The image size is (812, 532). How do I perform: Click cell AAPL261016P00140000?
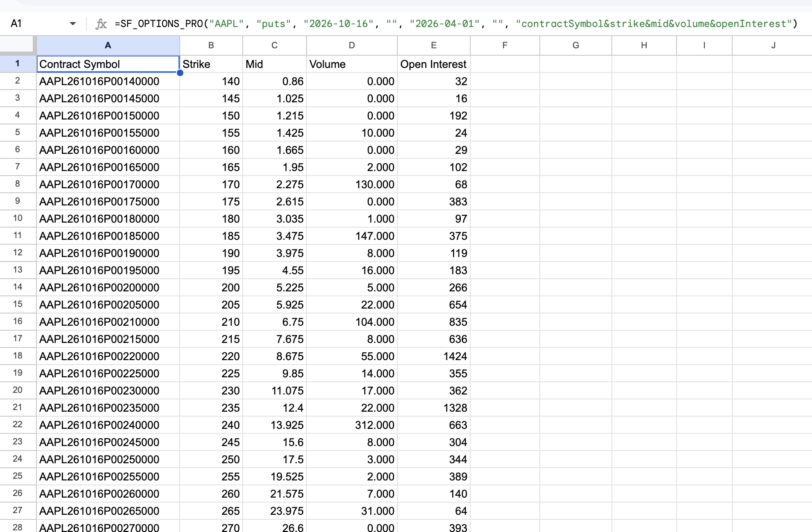coord(108,81)
